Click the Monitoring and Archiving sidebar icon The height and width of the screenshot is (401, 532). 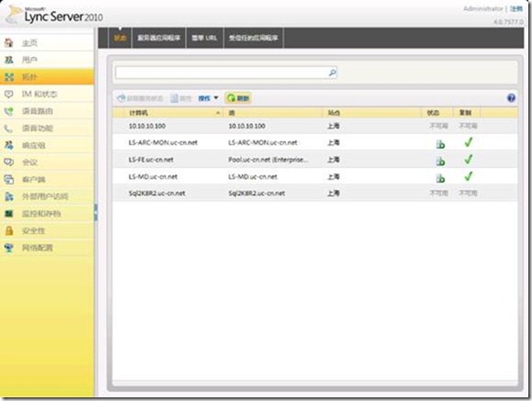tap(9, 214)
